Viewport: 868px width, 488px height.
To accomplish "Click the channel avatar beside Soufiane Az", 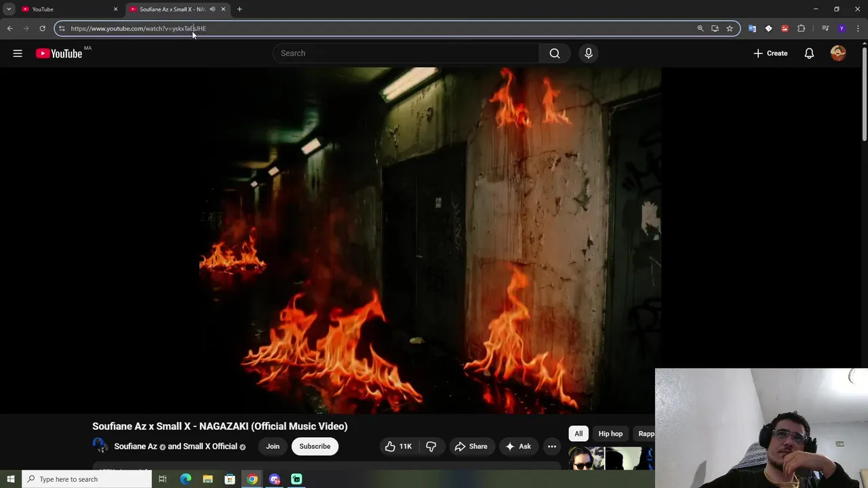I will click(x=100, y=445).
